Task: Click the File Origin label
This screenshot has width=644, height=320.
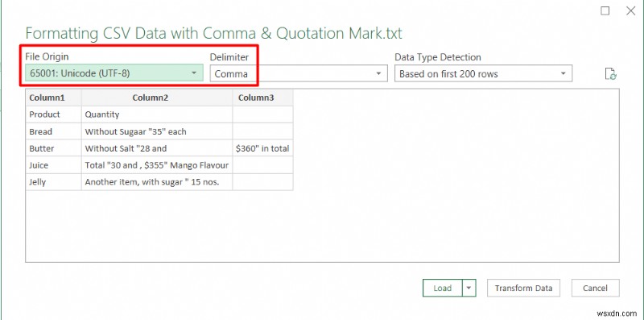Action: coord(47,56)
